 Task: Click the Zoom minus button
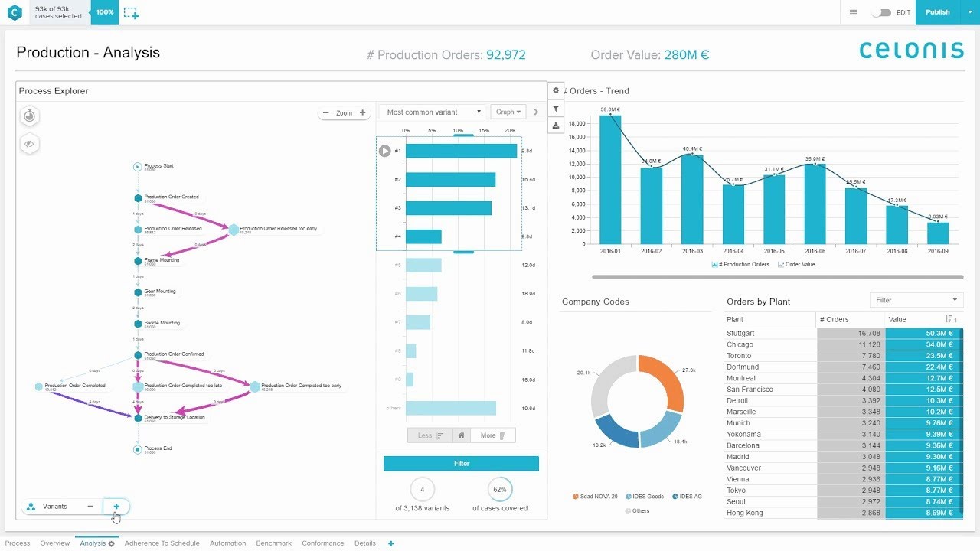click(326, 112)
